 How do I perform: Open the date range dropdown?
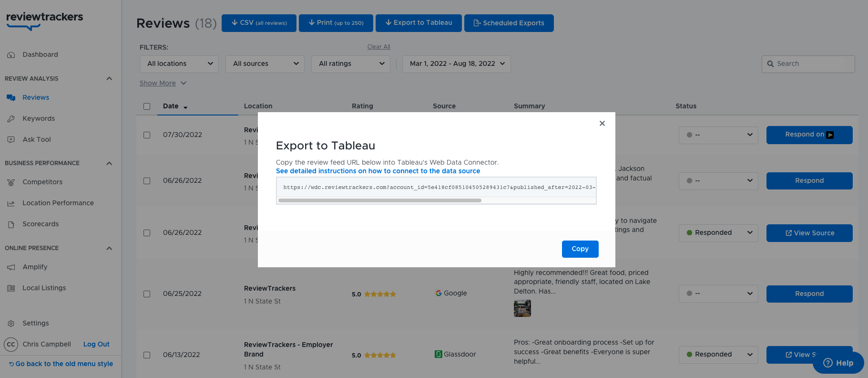pos(457,64)
